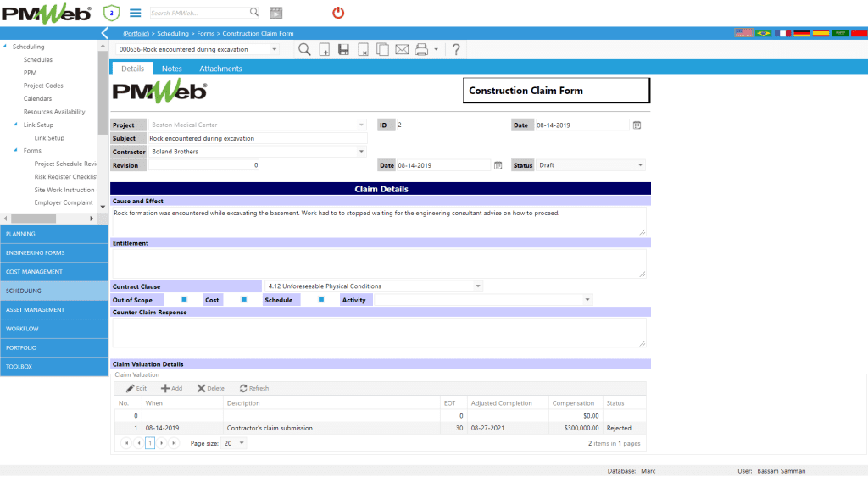Open the hamburger menu icon

[135, 13]
